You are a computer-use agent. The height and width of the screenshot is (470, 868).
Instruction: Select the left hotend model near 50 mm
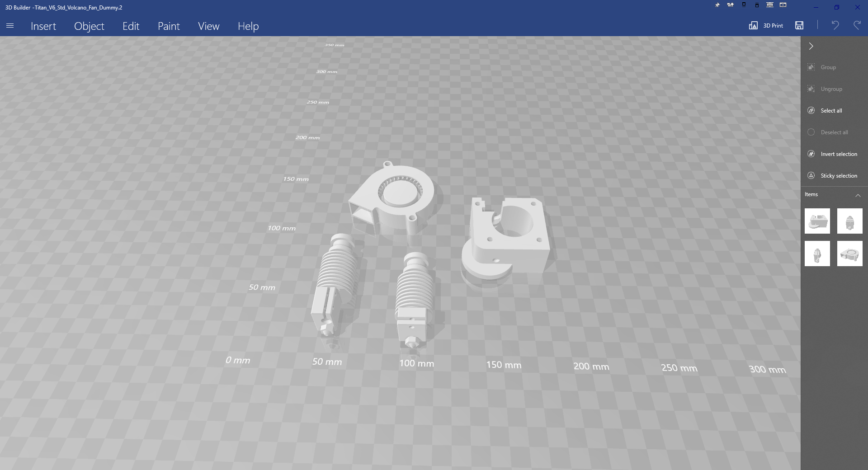(x=335, y=286)
